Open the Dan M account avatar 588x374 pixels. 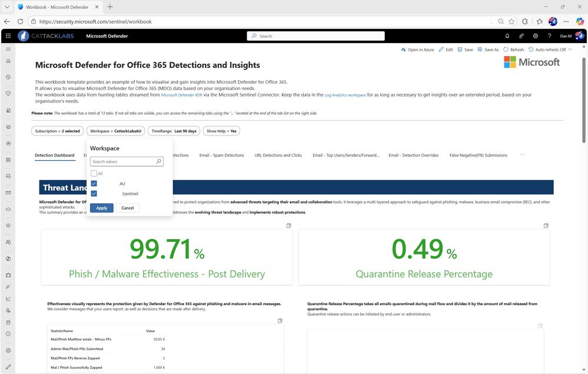click(x=580, y=36)
